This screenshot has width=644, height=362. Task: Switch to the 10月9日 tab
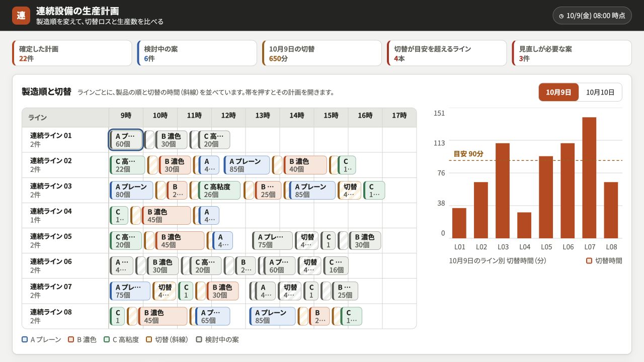(558, 93)
